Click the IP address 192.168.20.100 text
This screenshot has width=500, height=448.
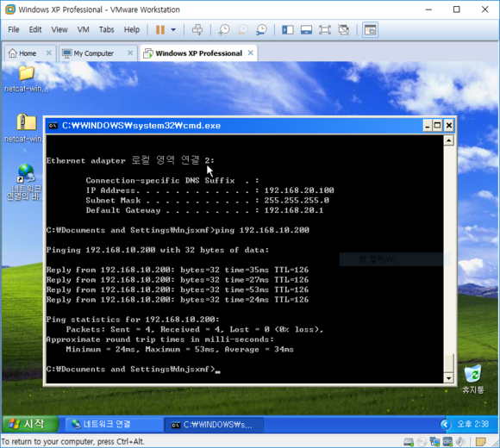(x=299, y=190)
